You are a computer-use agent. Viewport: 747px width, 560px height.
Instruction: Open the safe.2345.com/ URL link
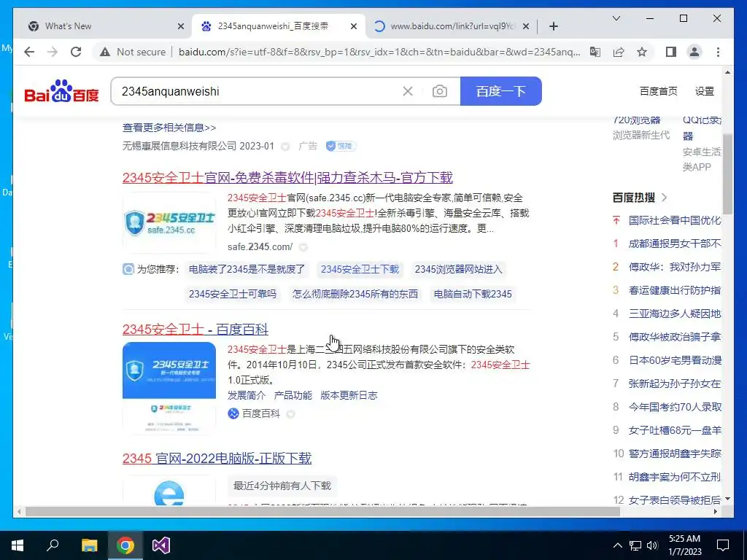click(x=260, y=246)
